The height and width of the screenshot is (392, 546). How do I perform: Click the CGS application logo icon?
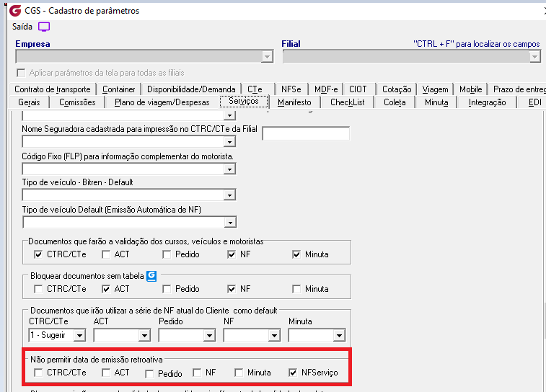[15, 11]
